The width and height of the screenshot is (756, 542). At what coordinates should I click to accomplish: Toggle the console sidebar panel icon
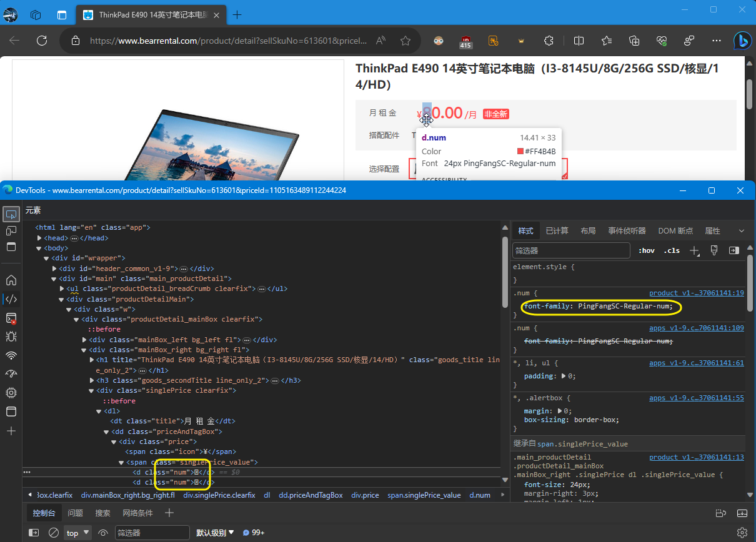[x=34, y=533]
